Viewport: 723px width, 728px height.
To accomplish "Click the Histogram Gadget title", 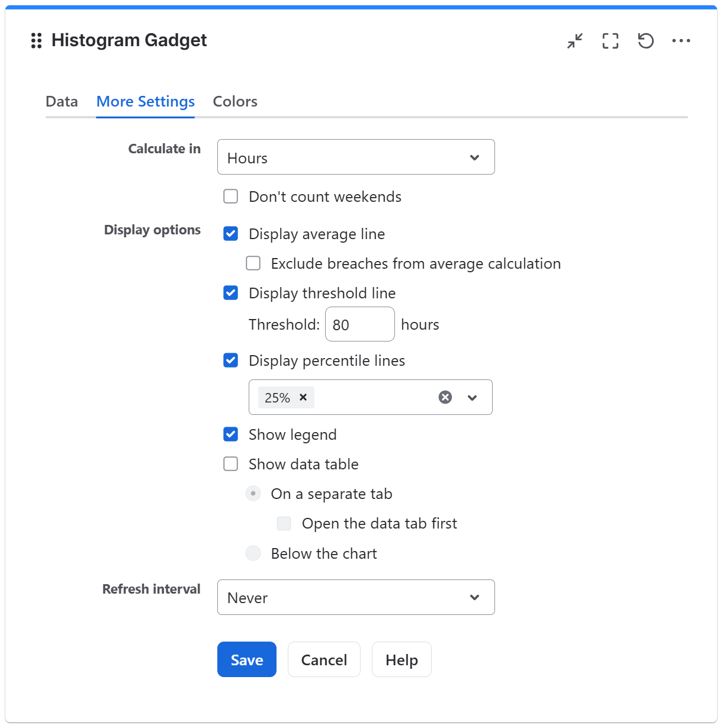I will point(129,40).
